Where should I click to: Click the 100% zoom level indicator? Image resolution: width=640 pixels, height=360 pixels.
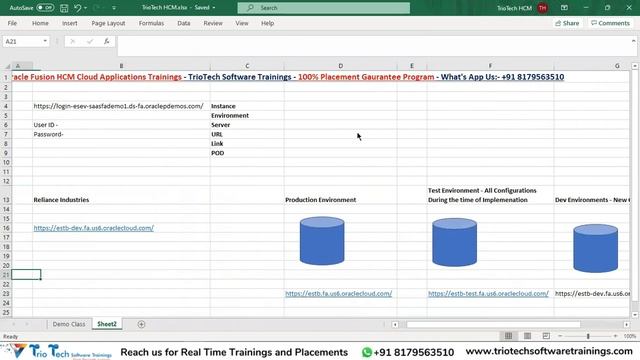pyautogui.click(x=630, y=336)
